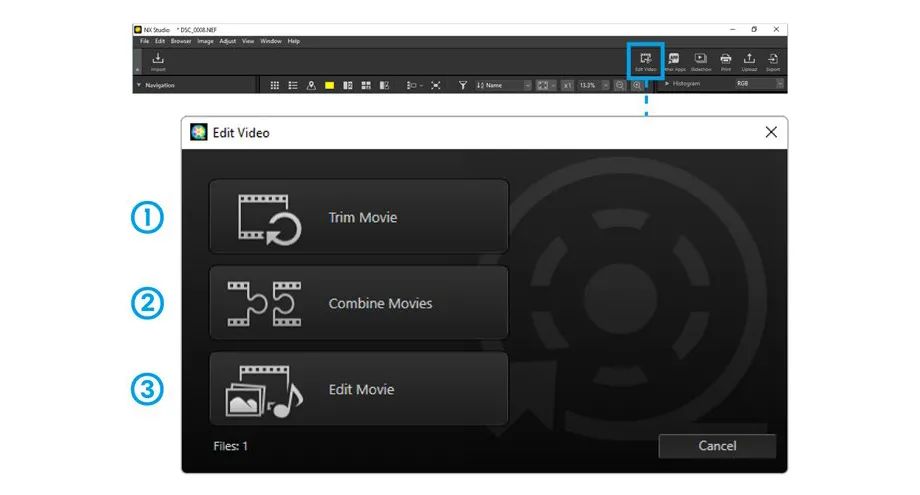Open the Adjust menu
920x495 pixels.
coord(228,42)
